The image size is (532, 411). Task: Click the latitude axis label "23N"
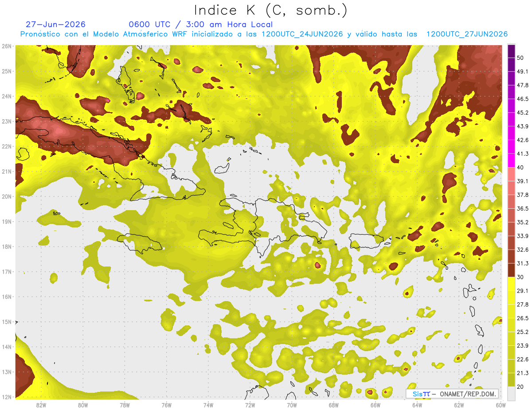tap(7, 121)
